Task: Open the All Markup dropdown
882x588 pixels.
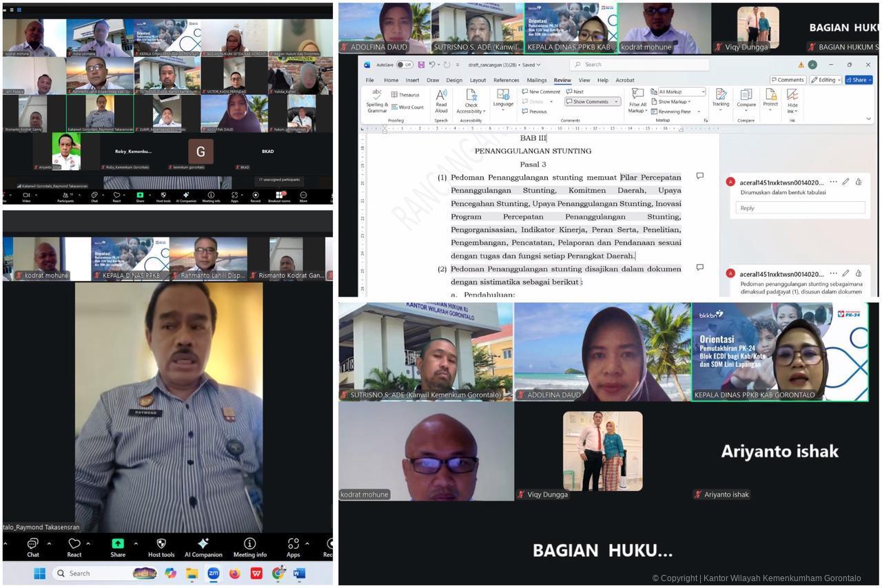Action: coord(681,92)
